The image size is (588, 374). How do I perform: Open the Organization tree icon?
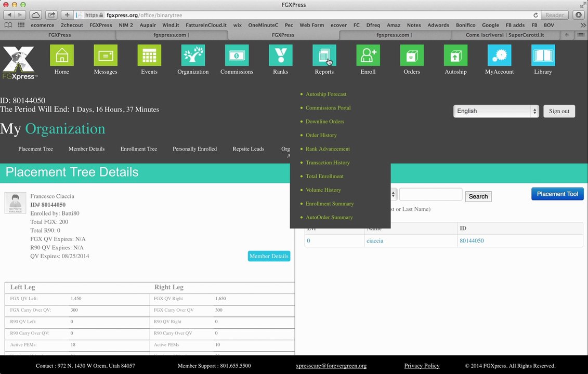[x=193, y=56]
